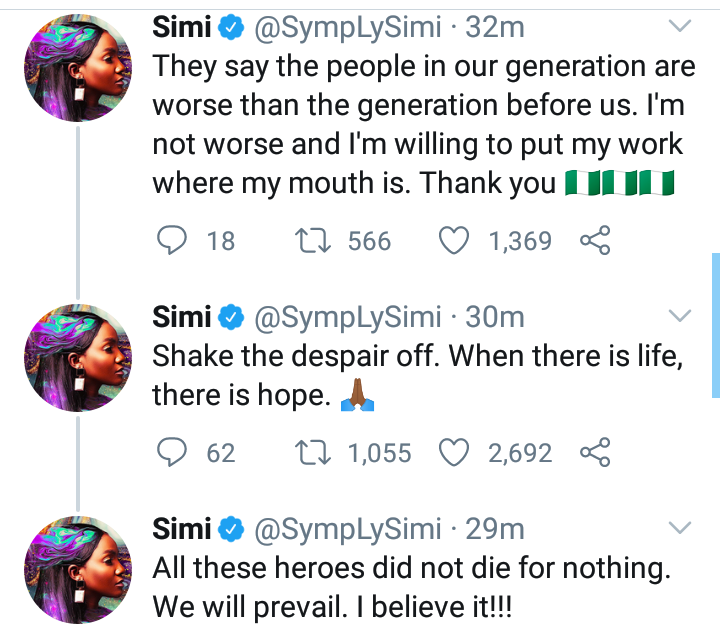Share the 'Shake the despair off' tweet
The width and height of the screenshot is (720, 642).
tap(595, 452)
